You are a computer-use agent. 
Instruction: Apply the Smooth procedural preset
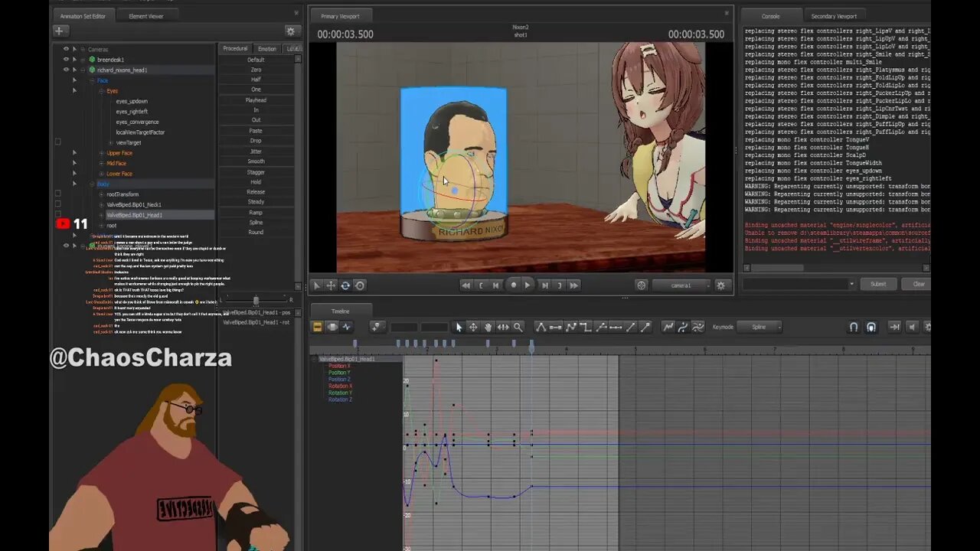pos(256,161)
